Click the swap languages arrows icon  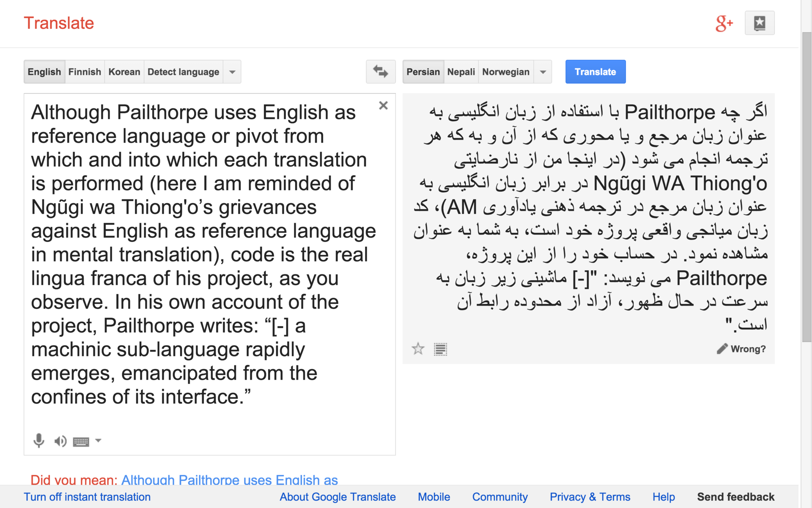(x=380, y=72)
